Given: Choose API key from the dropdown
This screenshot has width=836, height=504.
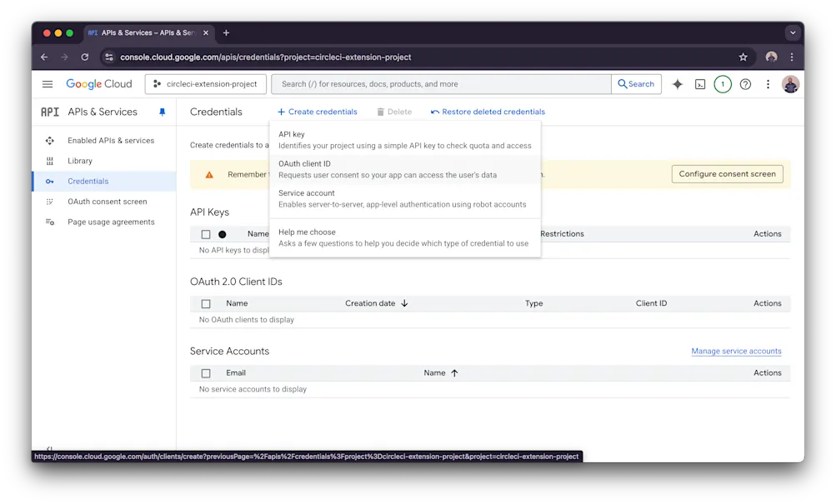Looking at the screenshot, I should [x=405, y=140].
